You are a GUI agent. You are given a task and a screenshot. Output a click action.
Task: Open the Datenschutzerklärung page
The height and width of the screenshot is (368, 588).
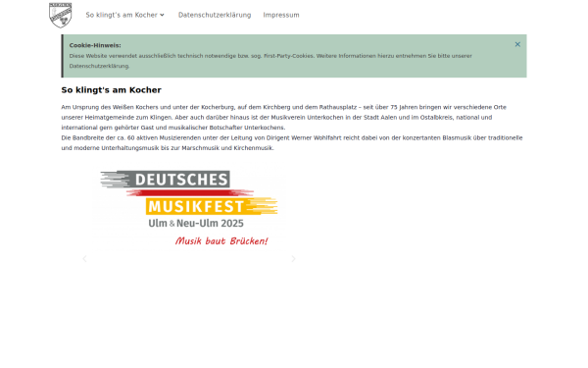click(215, 15)
